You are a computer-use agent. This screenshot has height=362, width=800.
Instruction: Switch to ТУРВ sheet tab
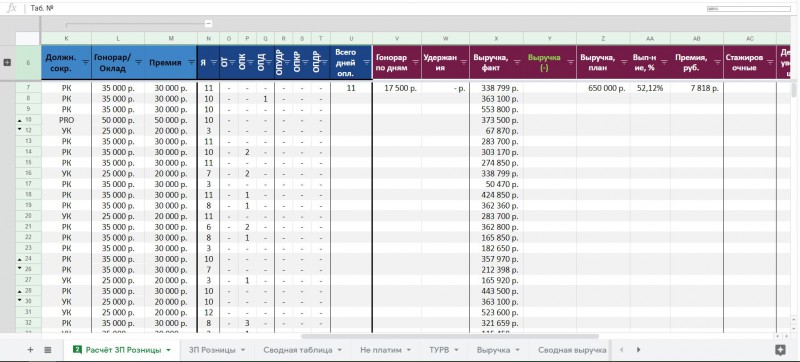click(439, 350)
